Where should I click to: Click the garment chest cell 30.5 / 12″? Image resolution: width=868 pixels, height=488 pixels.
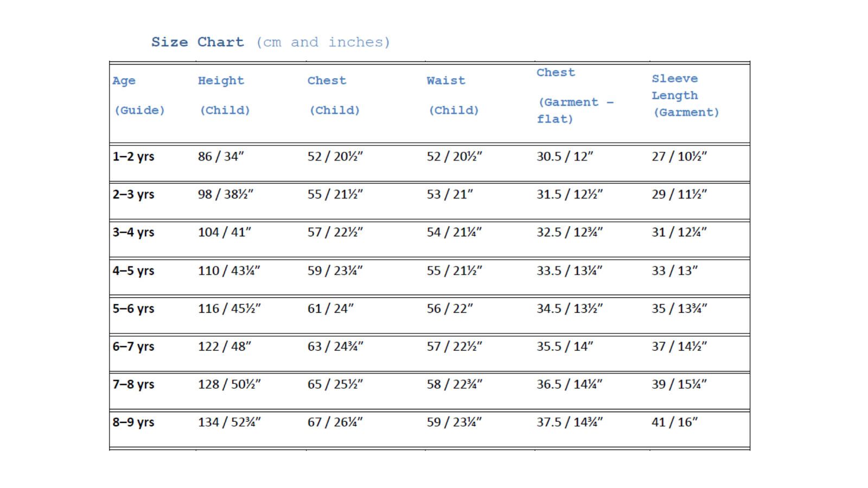[565, 157]
